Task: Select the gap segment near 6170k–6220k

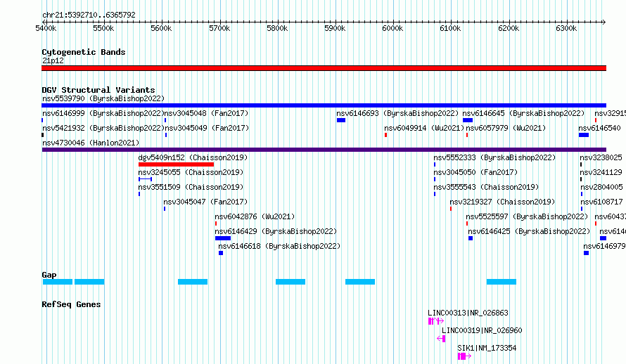Action: click(x=502, y=282)
